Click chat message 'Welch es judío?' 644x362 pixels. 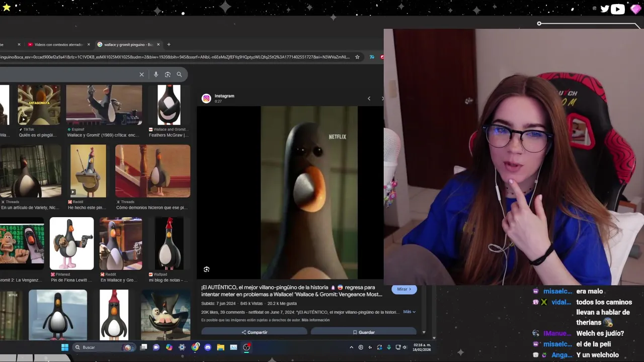[x=600, y=333]
